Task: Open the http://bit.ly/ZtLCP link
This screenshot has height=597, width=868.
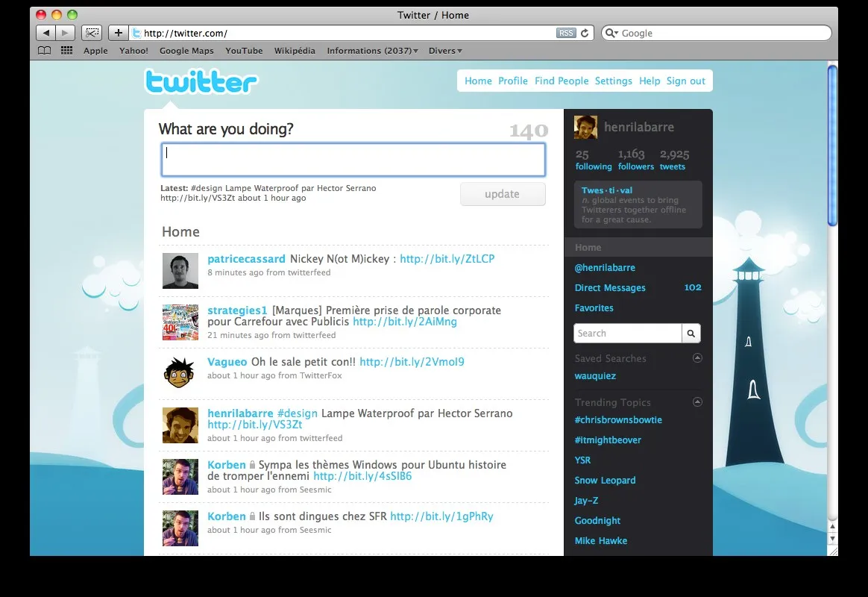Action: [447, 259]
